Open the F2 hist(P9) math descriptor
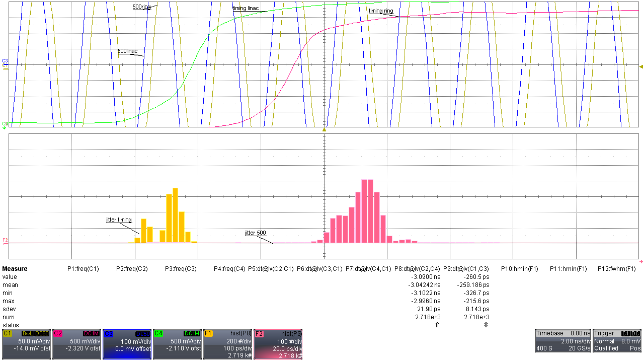Viewport: 644px width, 360px height. point(278,344)
